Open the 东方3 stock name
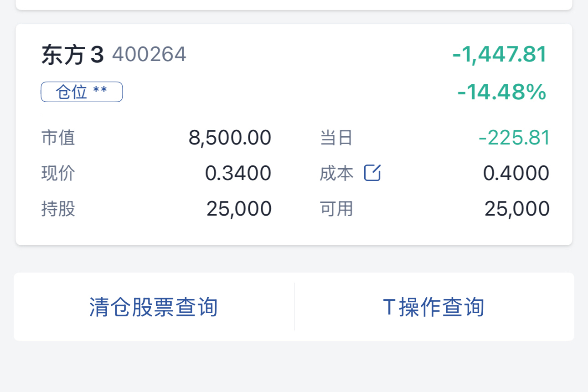 coord(73,55)
